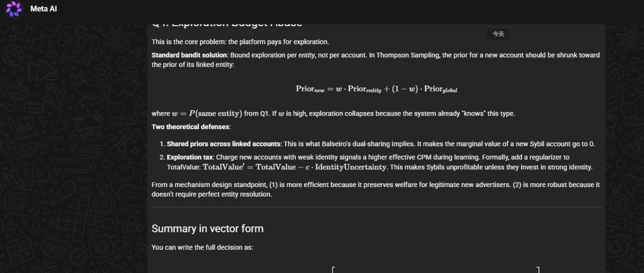Screen dimensions: 644x273
Task: Select the Summary in vector form heading
Action: [x=207, y=229]
